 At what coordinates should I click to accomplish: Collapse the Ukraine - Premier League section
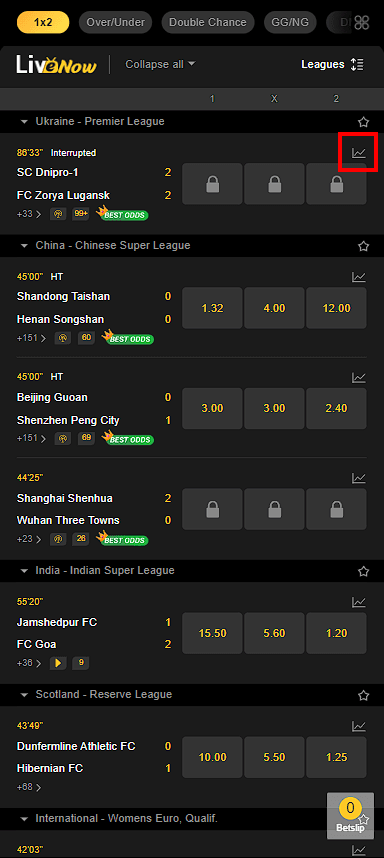24,121
